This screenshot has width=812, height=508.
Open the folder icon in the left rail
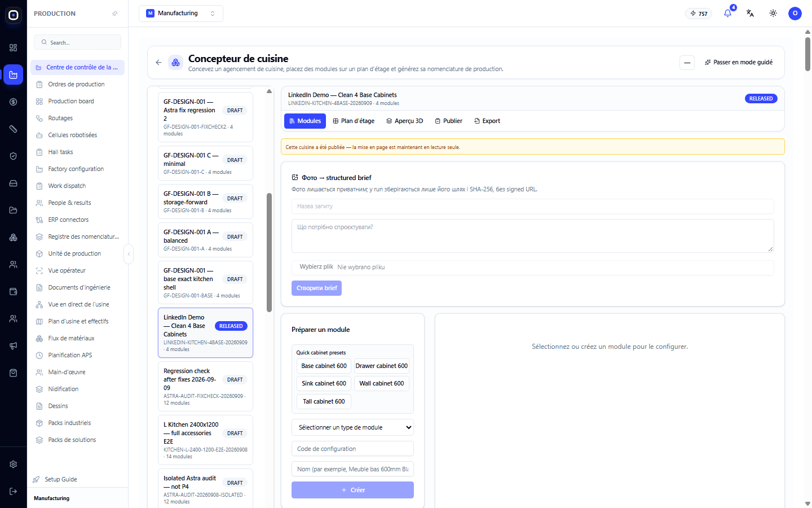click(14, 211)
